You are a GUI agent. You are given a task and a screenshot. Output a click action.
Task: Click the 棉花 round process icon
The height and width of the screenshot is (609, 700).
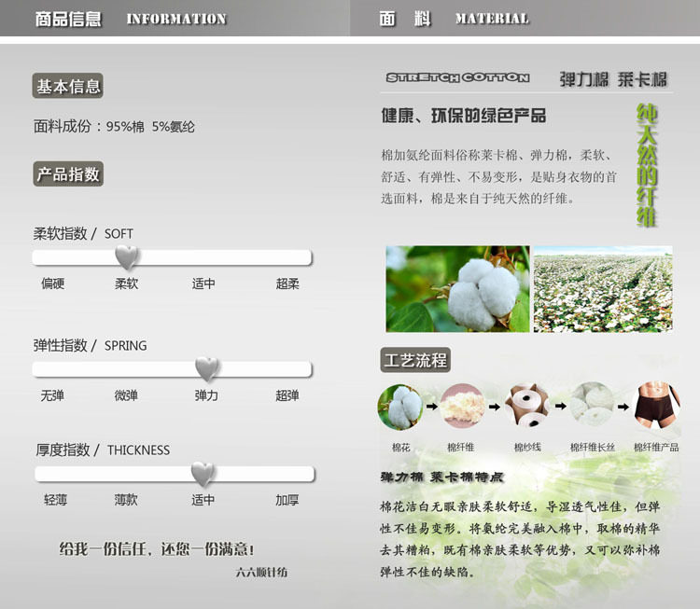point(400,407)
